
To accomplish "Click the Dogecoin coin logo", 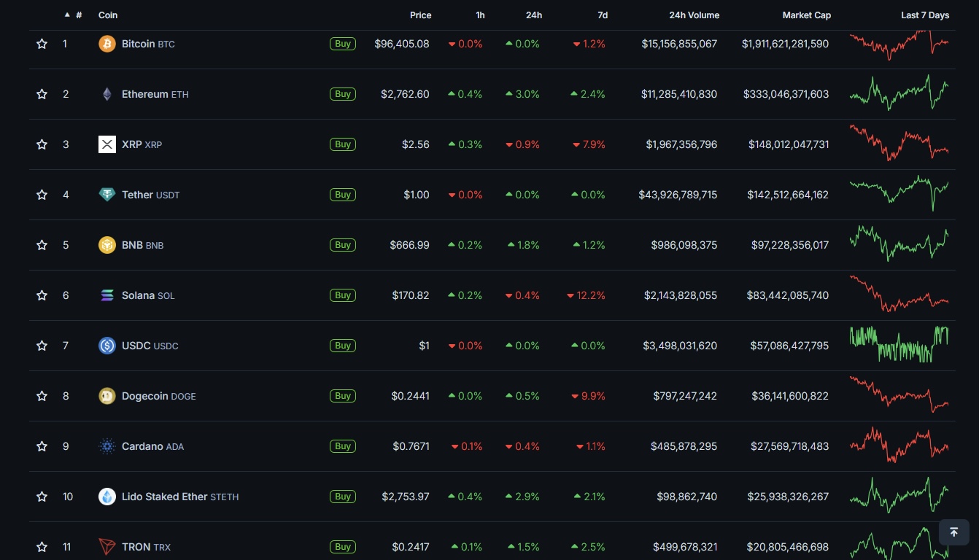I will 107,396.
